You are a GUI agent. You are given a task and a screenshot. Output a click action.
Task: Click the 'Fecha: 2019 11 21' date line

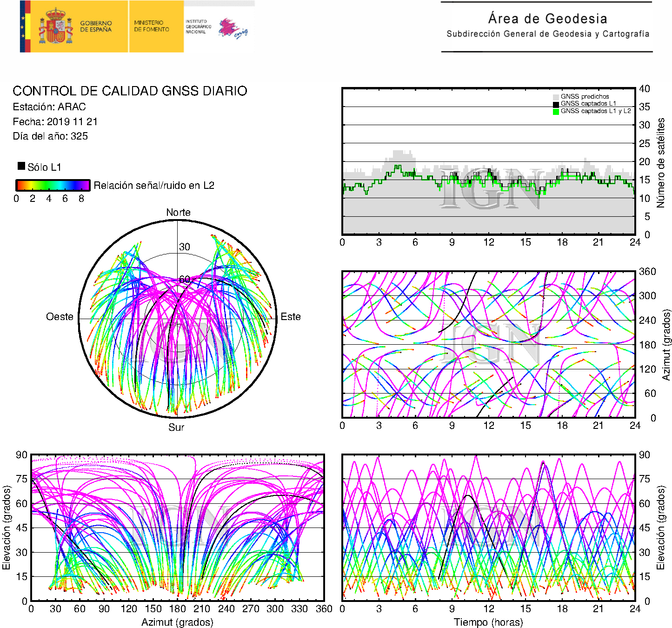point(55,122)
